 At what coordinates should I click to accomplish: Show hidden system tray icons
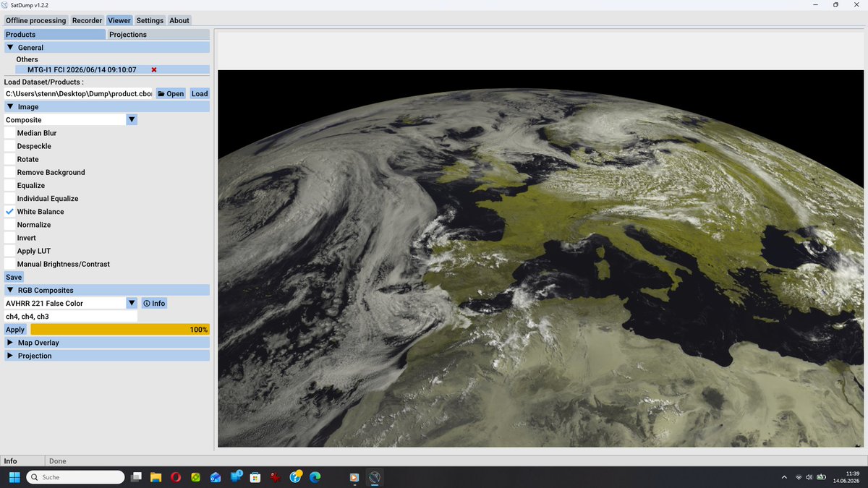785,477
